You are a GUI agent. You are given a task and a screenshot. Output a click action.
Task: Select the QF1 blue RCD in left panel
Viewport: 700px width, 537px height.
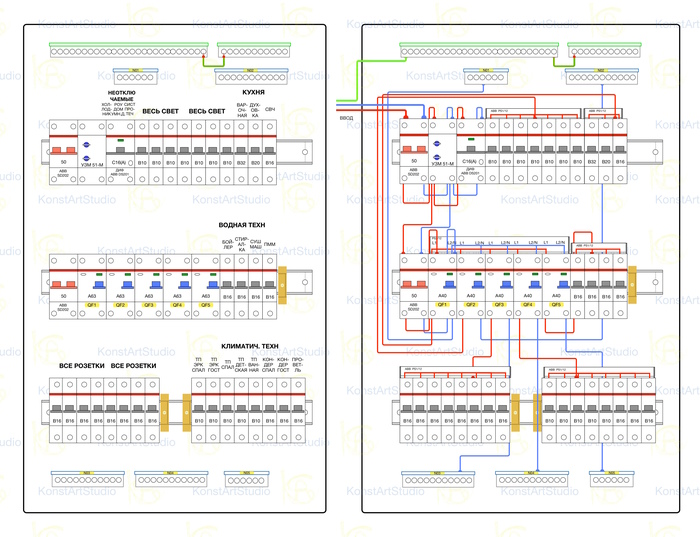93,284
